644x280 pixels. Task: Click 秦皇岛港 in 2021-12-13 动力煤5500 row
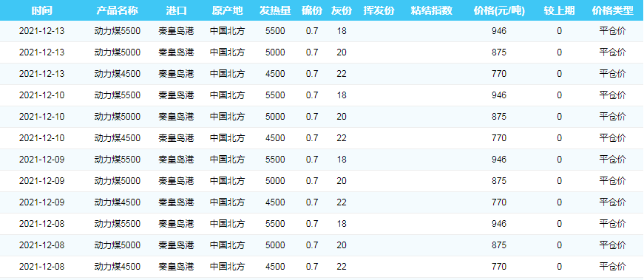[176, 31]
